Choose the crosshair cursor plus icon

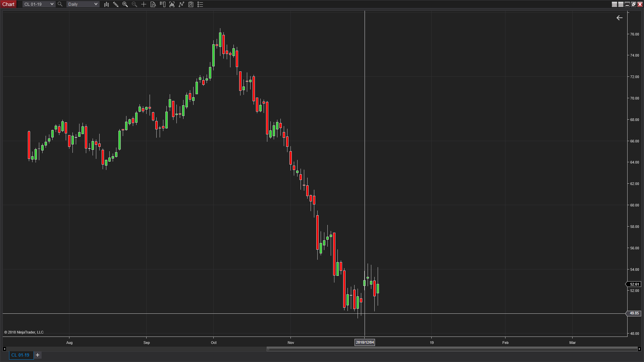tap(144, 4)
